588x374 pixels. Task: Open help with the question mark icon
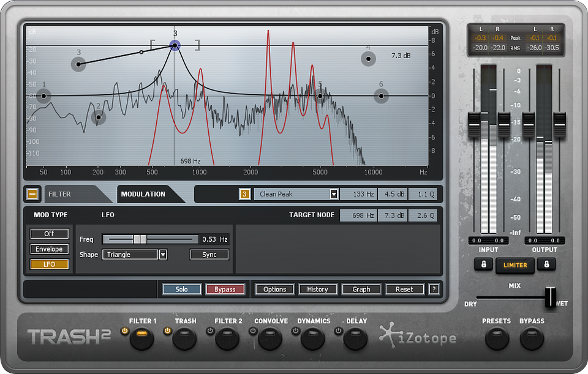click(434, 289)
